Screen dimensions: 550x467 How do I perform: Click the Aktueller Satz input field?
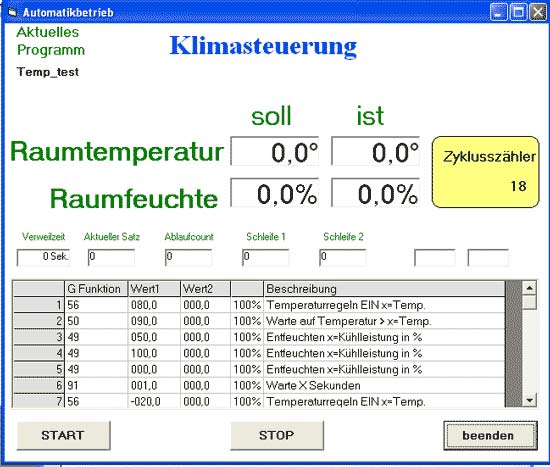click(111, 257)
